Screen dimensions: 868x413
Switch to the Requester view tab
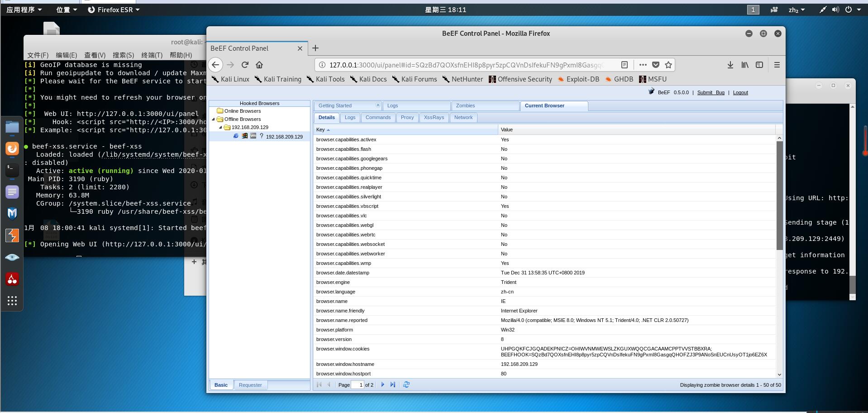click(250, 385)
